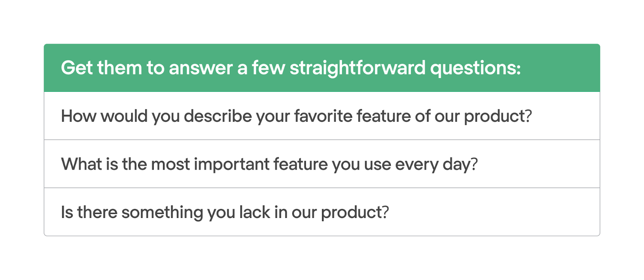Screen dimensions: 644x280
Task: Click the word 'something' in the third question
Action: coord(162,213)
